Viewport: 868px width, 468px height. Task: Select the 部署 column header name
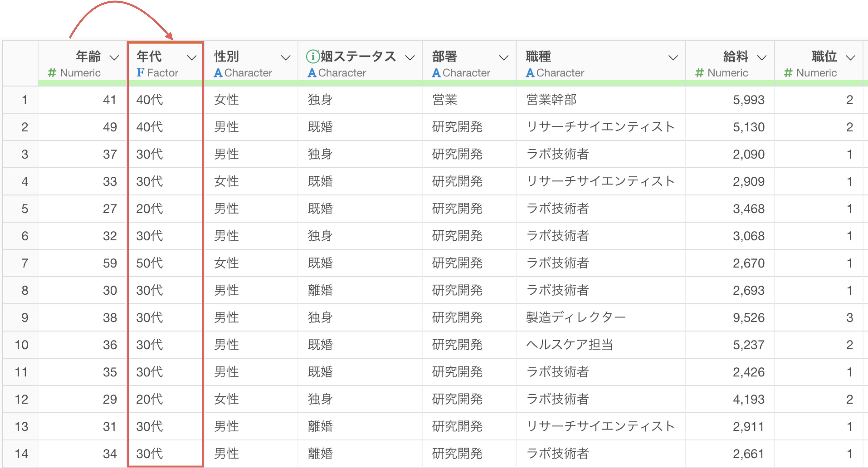444,56
